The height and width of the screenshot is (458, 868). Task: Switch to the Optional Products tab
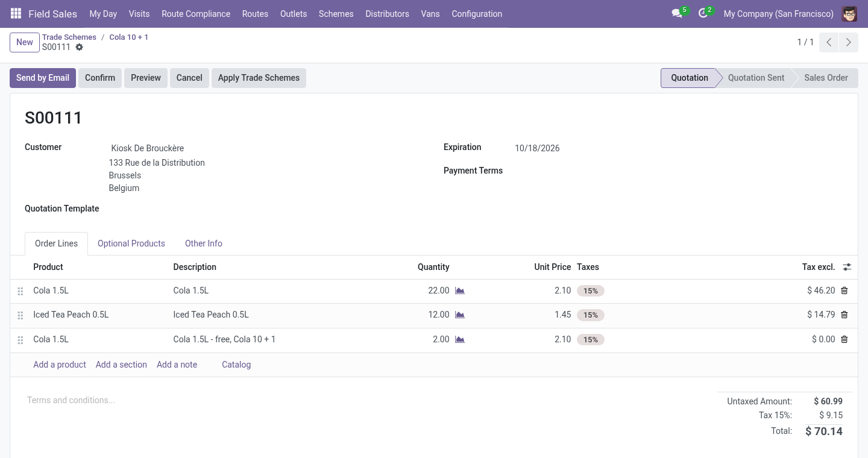[x=131, y=243]
